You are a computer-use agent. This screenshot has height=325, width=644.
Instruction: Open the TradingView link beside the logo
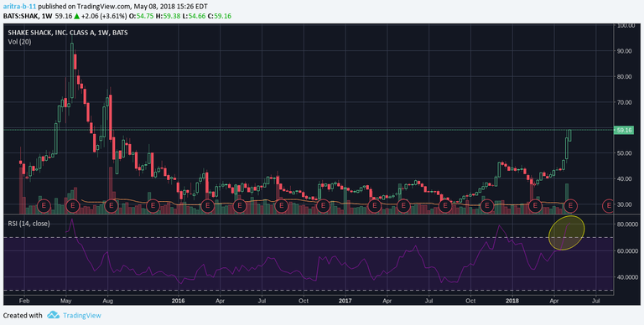(81, 315)
